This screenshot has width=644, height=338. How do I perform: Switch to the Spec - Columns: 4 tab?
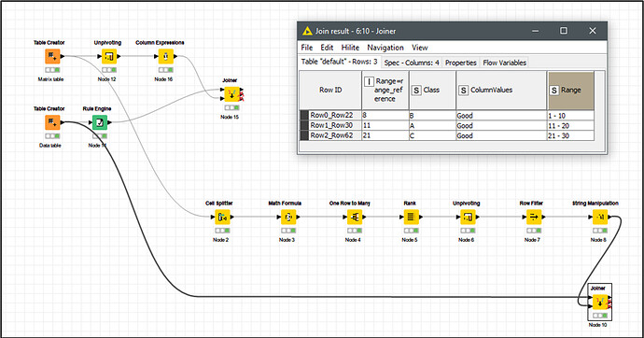point(412,63)
